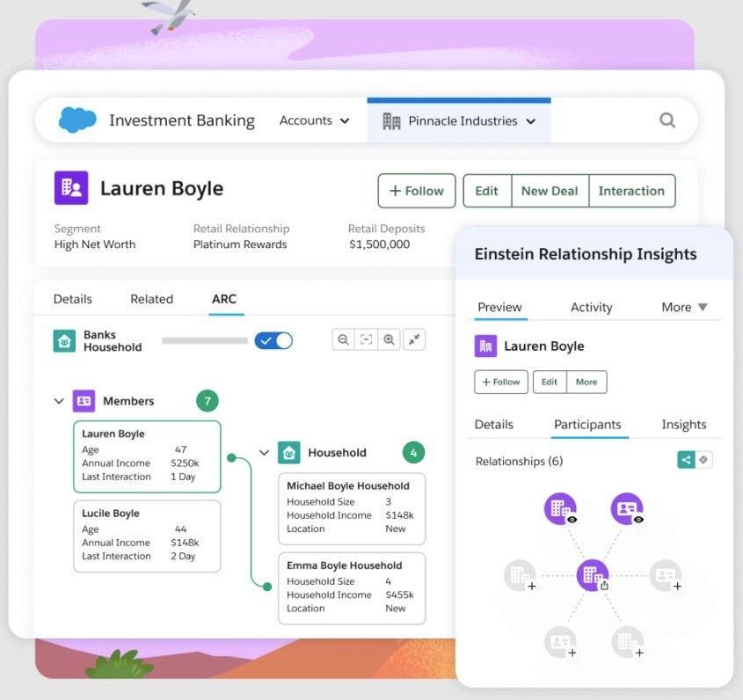Open Pinnacle Industries tab dropdown arrow
The image size is (743, 700).
click(531, 122)
